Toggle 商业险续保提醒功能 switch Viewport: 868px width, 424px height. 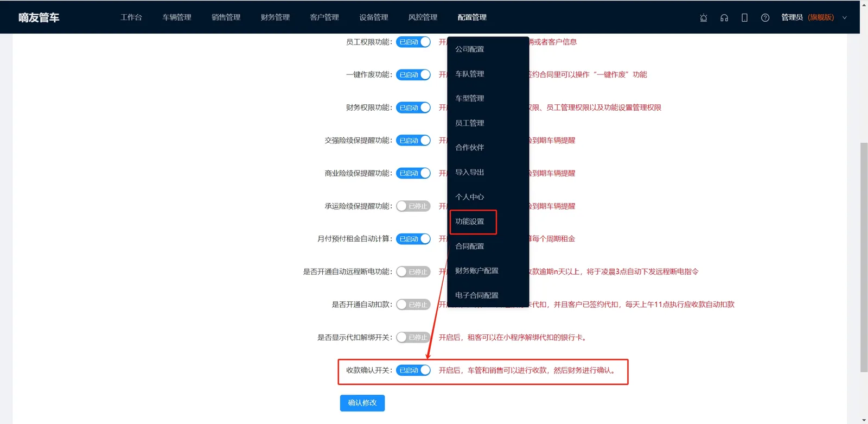(x=413, y=173)
